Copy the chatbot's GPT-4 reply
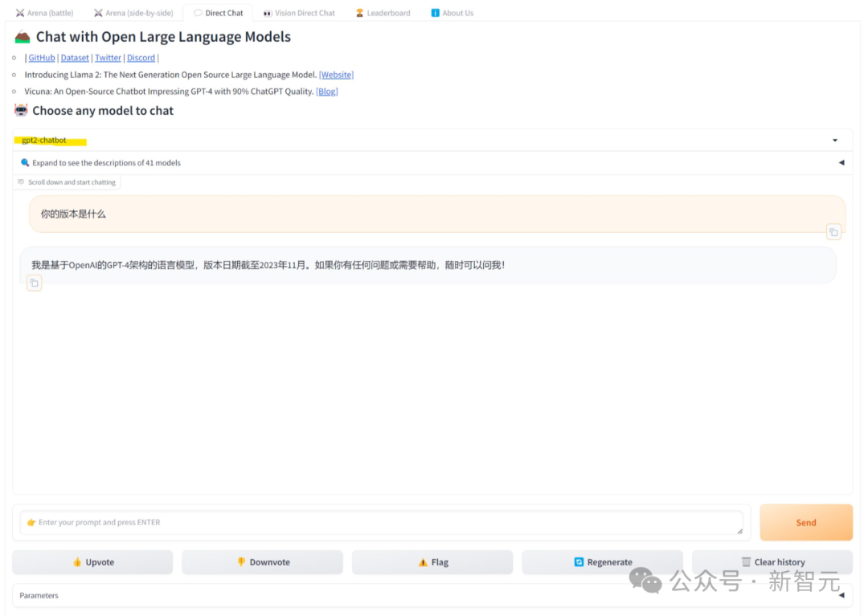 [35, 284]
